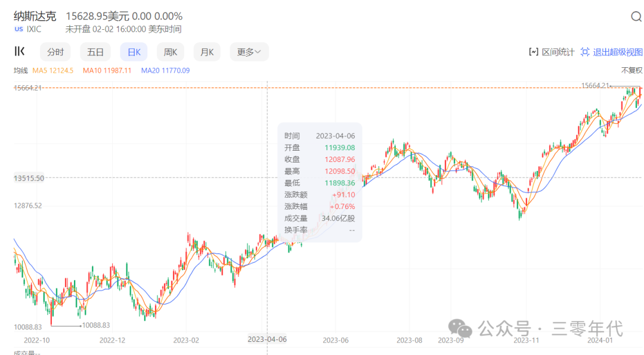Click the MA10 11987.11 indicator label
The width and height of the screenshot is (644, 355).
(107, 71)
